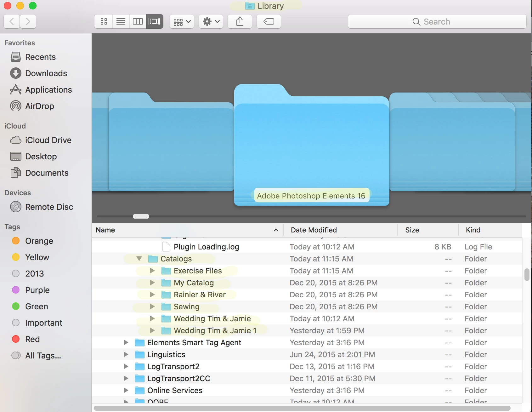Expand the Exercise Files folder
This screenshot has height=412, width=532.
pos(152,271)
